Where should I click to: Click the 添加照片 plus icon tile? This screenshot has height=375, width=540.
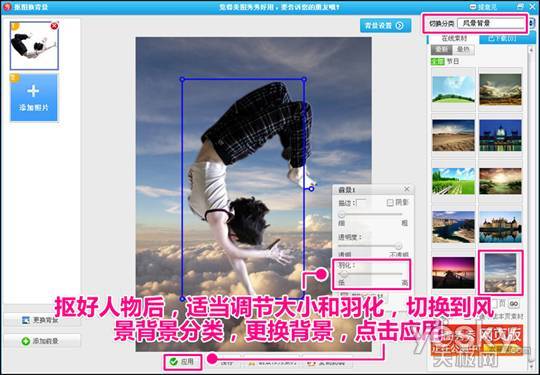coord(33,97)
